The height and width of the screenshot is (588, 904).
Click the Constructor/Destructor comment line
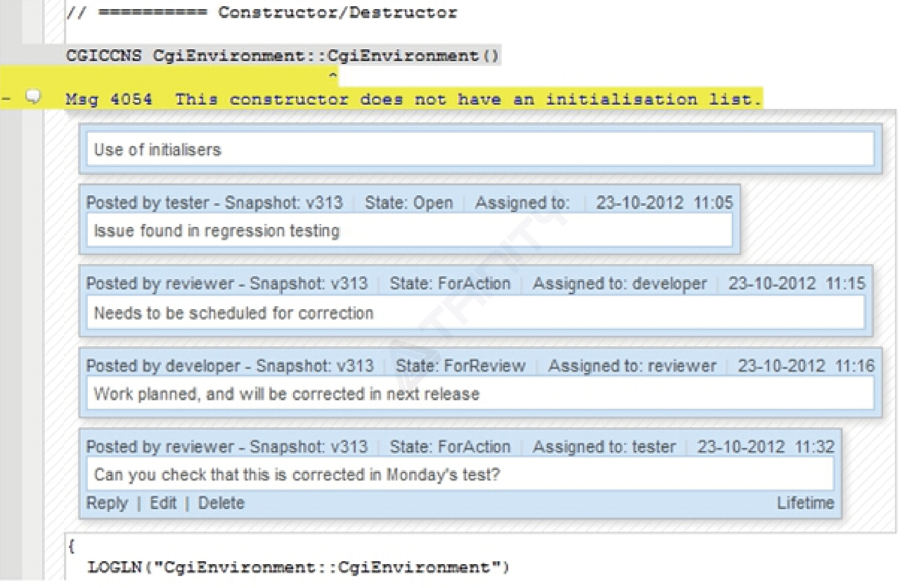pos(261,12)
